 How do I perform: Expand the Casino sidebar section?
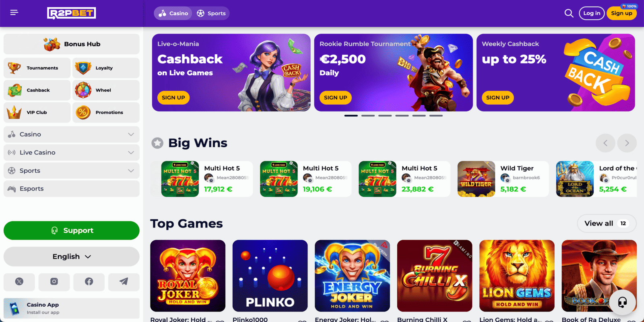click(72, 134)
